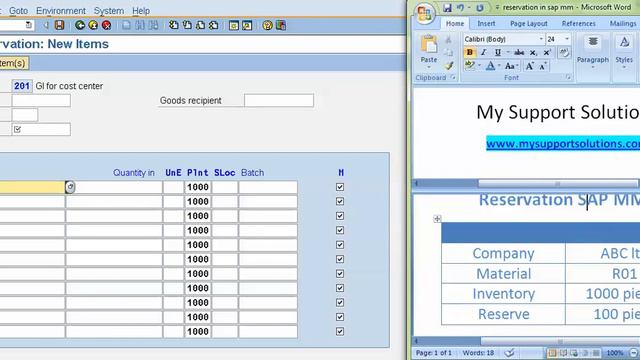Open the Customize Quick Access Toolbar dropdown
This screenshot has width=640, height=360.
click(497, 8)
